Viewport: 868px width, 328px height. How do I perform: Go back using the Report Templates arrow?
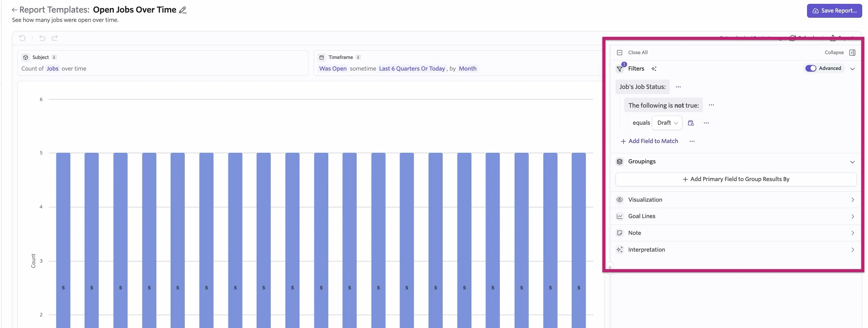click(x=15, y=10)
